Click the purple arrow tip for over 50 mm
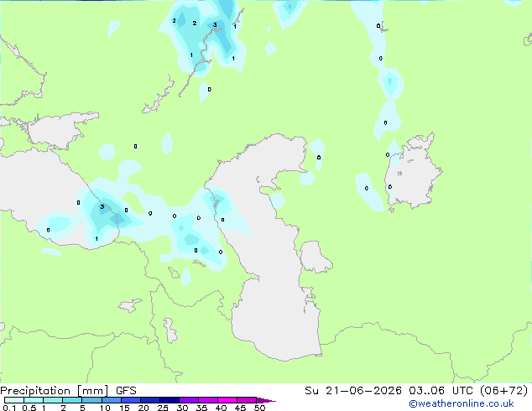Viewport: 532px width, 411px height. pos(266,400)
